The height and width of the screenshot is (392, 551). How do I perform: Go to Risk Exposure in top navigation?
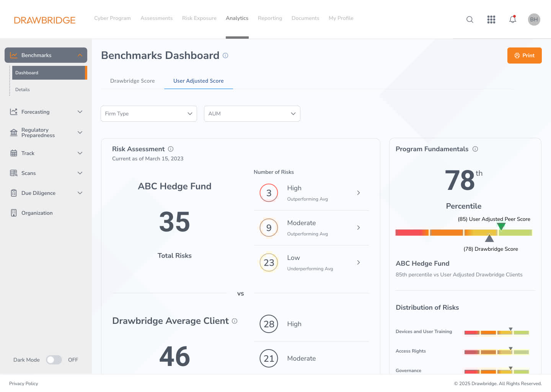199,18
